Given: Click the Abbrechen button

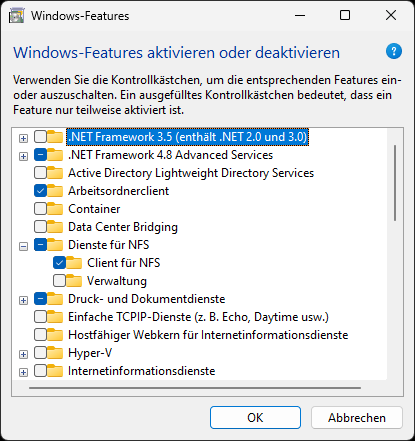Looking at the screenshot, I should tap(357, 417).
